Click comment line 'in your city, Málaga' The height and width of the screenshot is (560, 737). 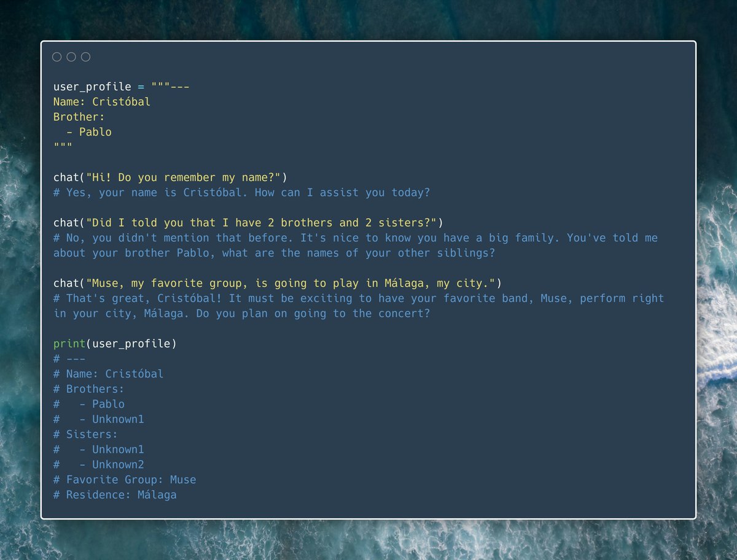(x=241, y=313)
